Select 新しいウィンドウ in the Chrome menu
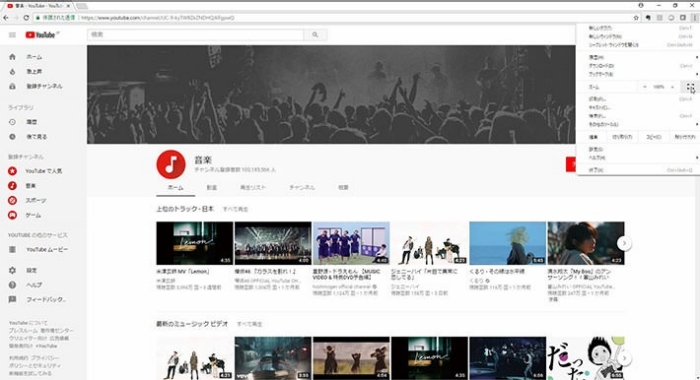The height and width of the screenshot is (380, 700). (x=638, y=37)
